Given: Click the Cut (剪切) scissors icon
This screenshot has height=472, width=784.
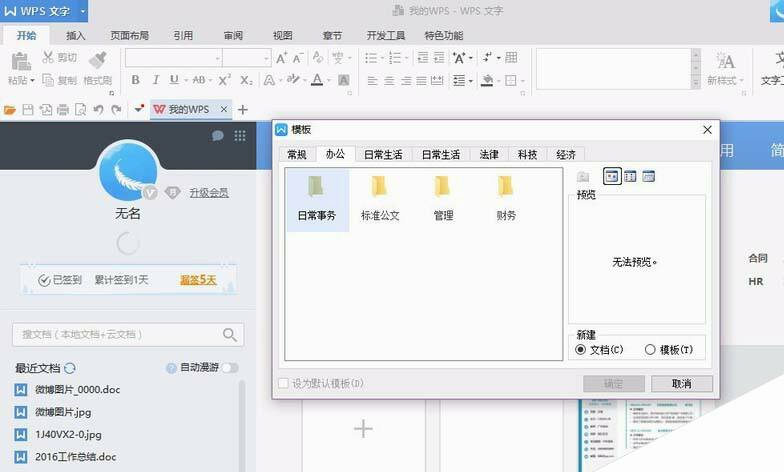Looking at the screenshot, I should tap(48, 57).
